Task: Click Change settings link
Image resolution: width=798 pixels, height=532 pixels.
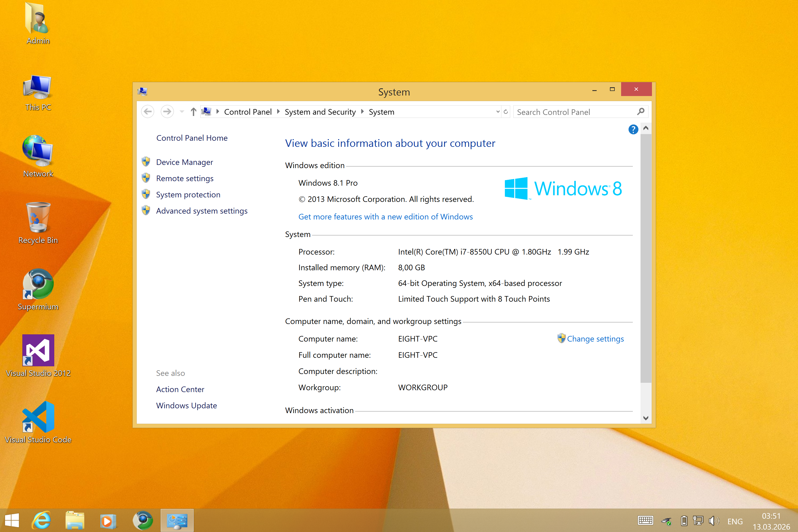Action: (x=595, y=339)
